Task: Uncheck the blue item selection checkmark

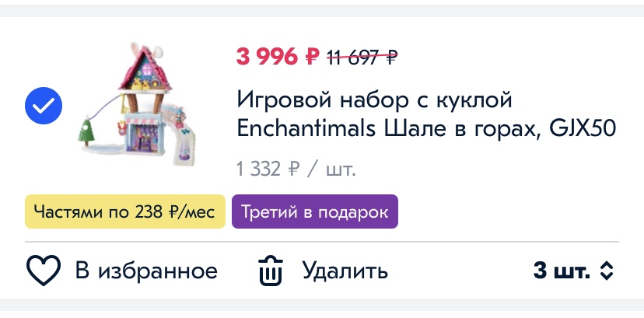Action: [x=44, y=106]
